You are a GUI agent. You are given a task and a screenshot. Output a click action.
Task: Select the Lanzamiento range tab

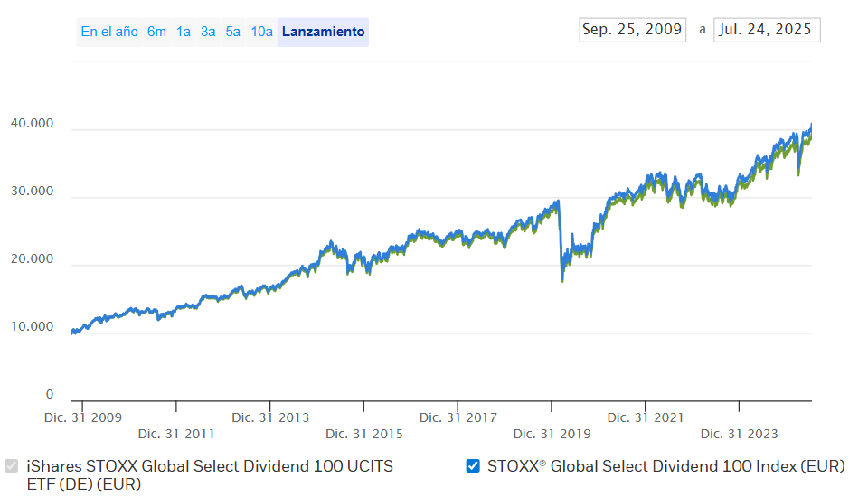point(323,32)
